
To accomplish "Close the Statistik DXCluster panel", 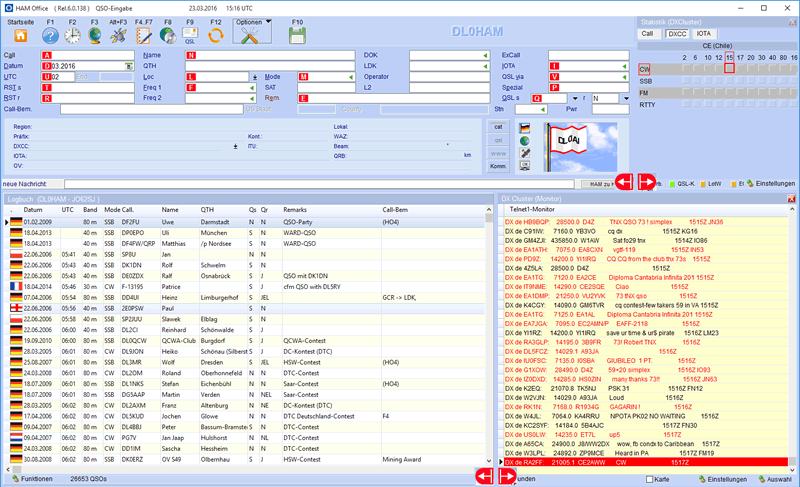I will 793,22.
